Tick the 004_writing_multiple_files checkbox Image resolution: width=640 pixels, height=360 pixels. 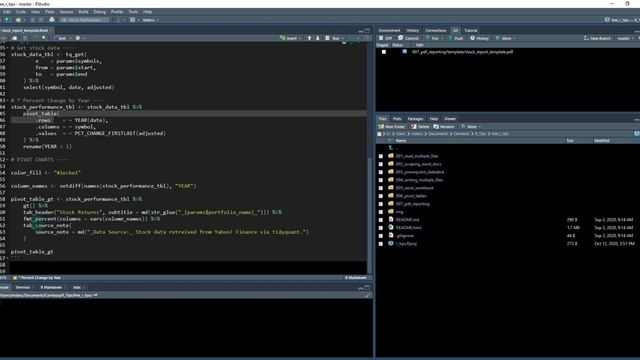(381, 180)
